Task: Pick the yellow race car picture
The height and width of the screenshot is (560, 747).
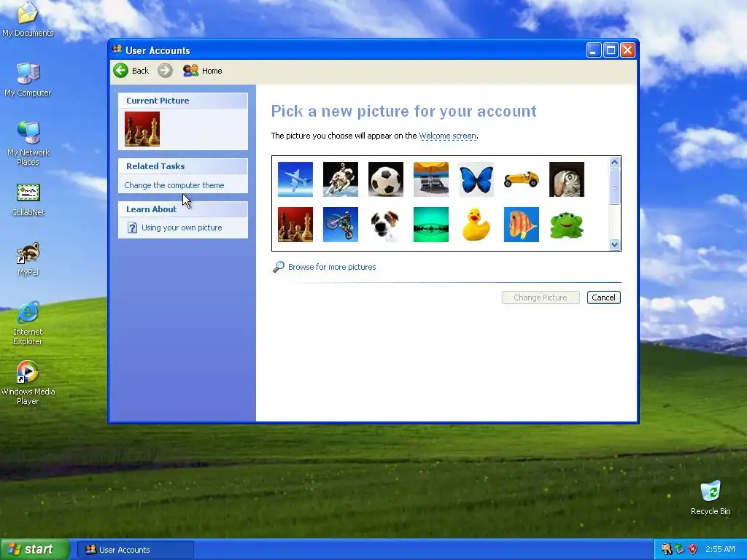Action: coord(522,179)
